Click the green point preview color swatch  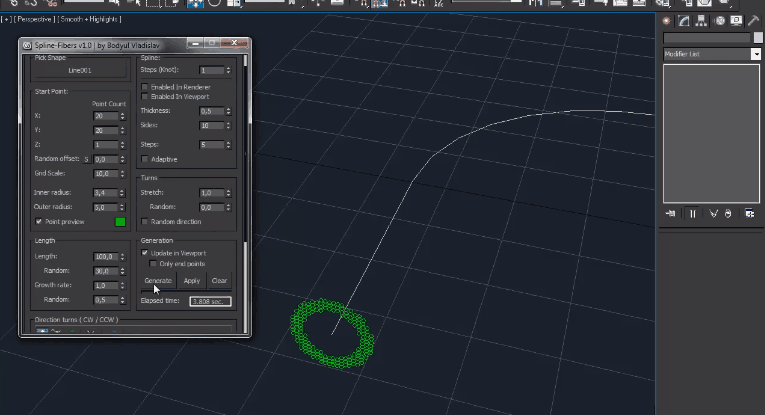click(120, 222)
